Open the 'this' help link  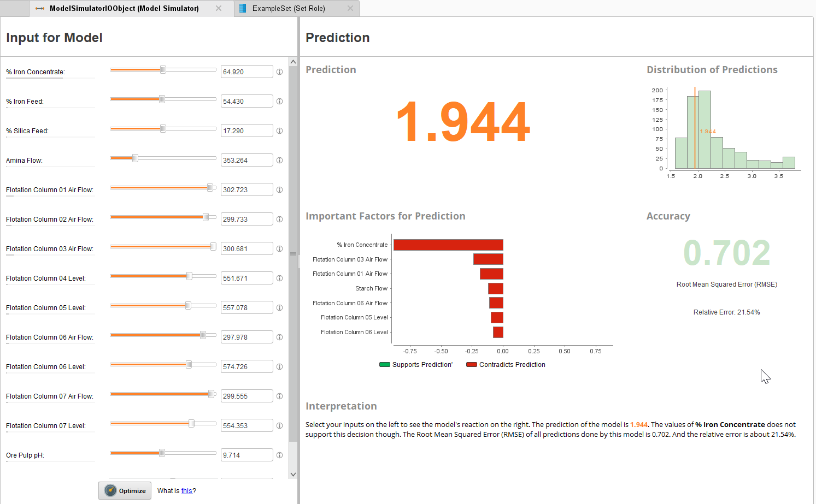tap(186, 491)
